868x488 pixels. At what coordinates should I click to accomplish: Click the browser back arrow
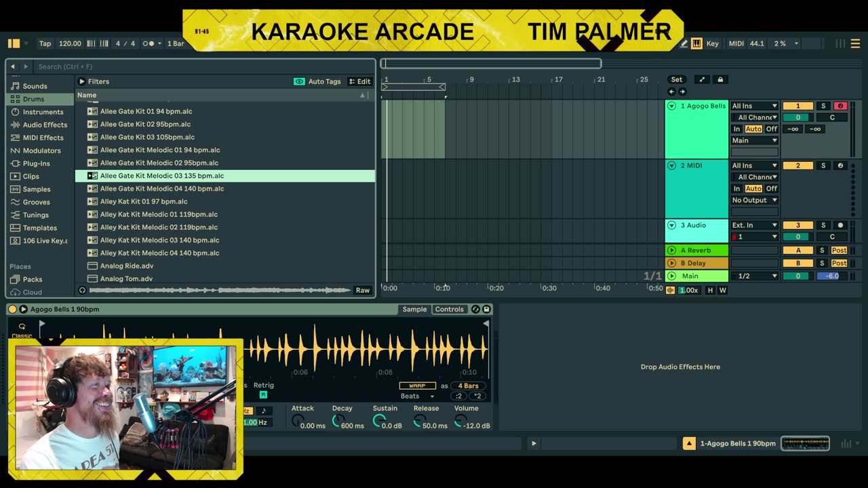pos(13,66)
